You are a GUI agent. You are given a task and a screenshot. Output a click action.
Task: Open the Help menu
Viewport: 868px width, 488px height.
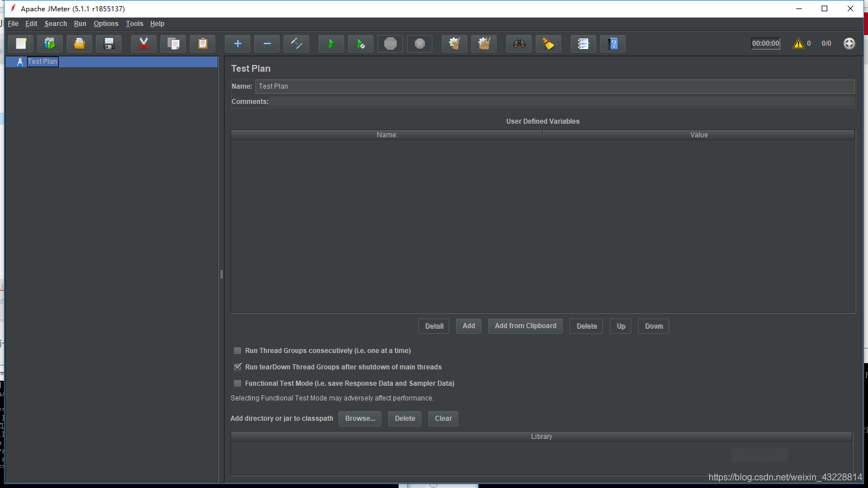(x=157, y=24)
